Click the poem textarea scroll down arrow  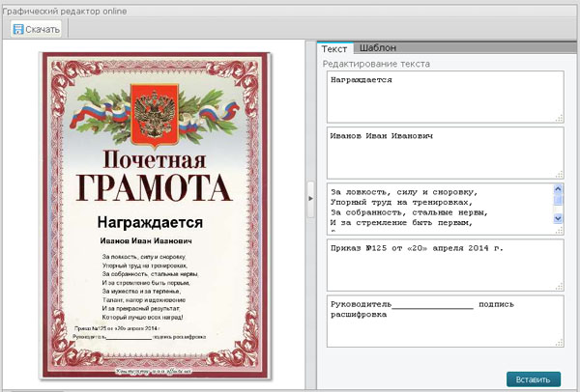pyautogui.click(x=558, y=218)
